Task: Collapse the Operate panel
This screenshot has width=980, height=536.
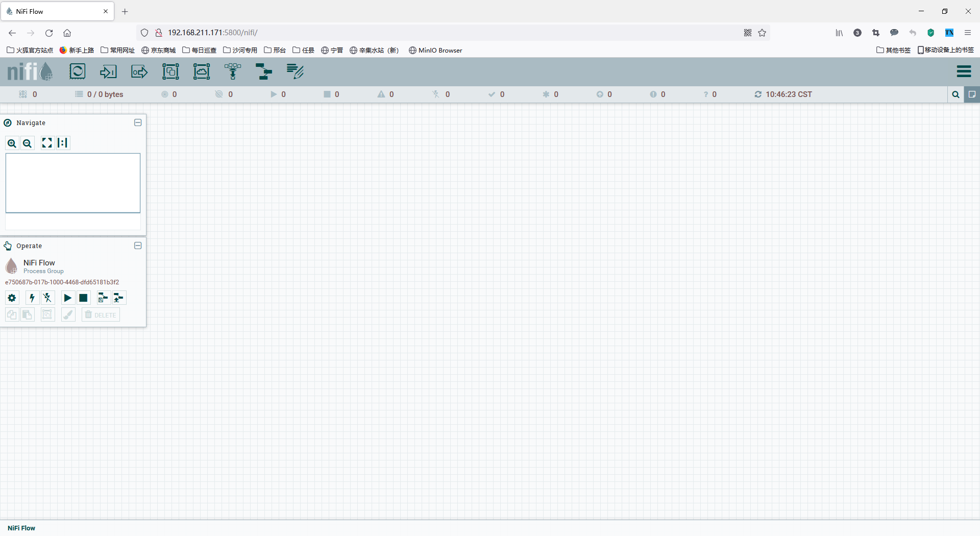Action: [138, 246]
